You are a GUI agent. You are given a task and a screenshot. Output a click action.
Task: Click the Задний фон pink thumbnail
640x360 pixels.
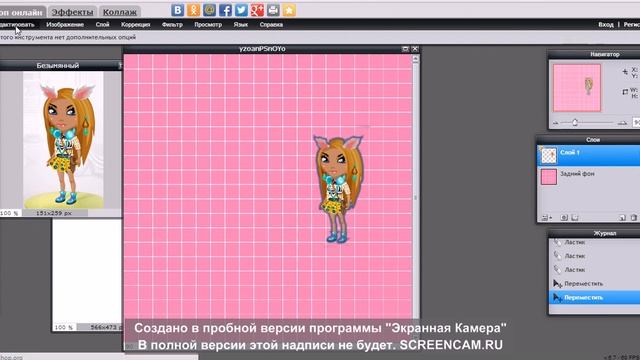click(x=549, y=177)
